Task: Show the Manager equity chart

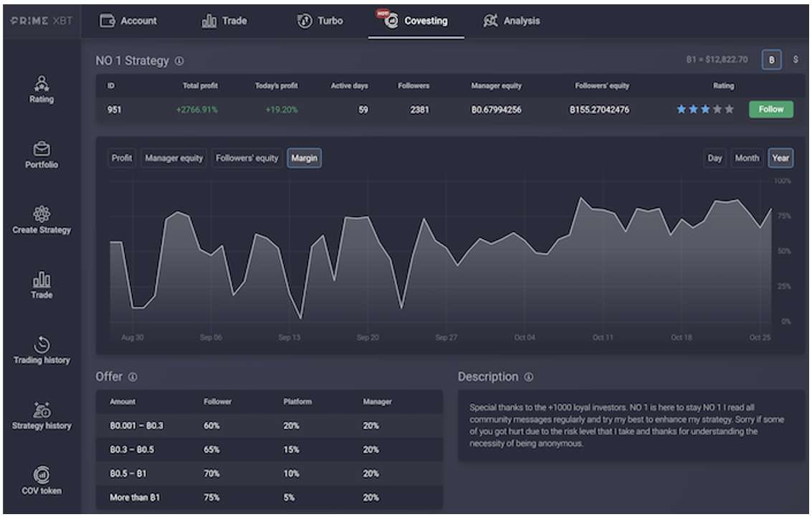Action: [174, 158]
